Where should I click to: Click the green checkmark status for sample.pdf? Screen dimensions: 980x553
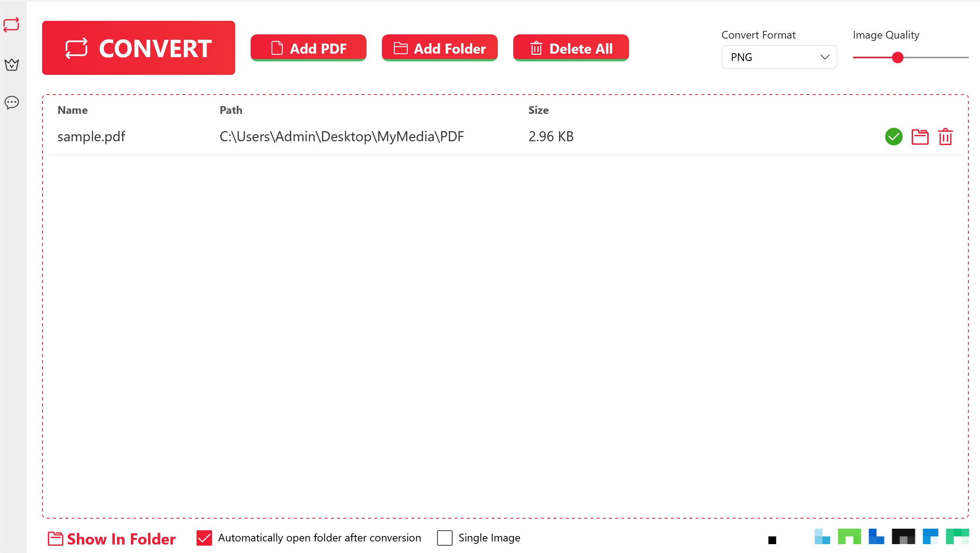pyautogui.click(x=894, y=137)
